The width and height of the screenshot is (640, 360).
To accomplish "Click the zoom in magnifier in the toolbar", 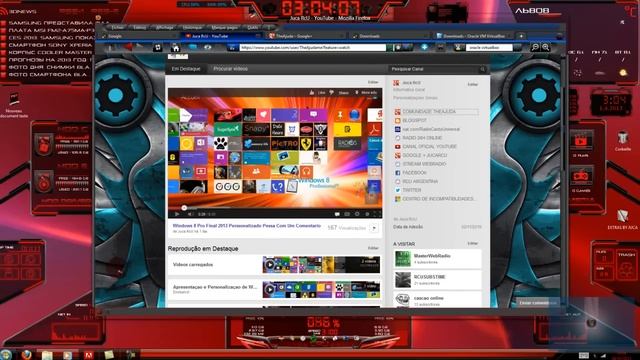I will [545, 47].
